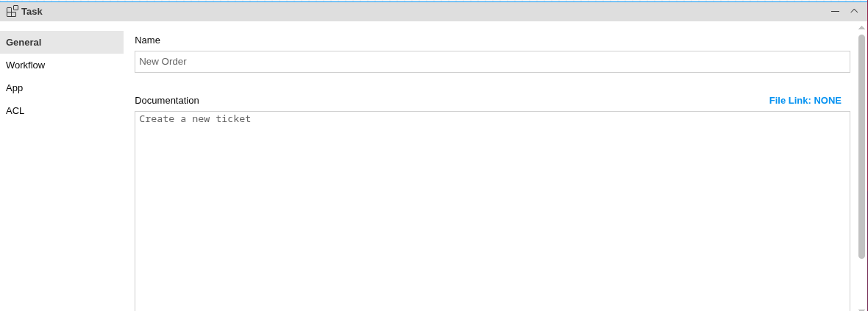Click the scrollbar track below the thumb
This screenshot has height=311, width=868.
point(861,283)
